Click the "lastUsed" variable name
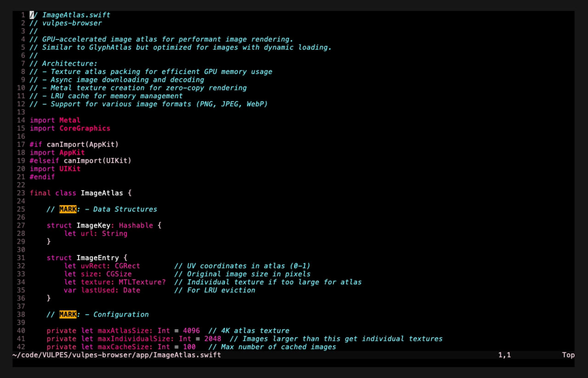 (98, 290)
